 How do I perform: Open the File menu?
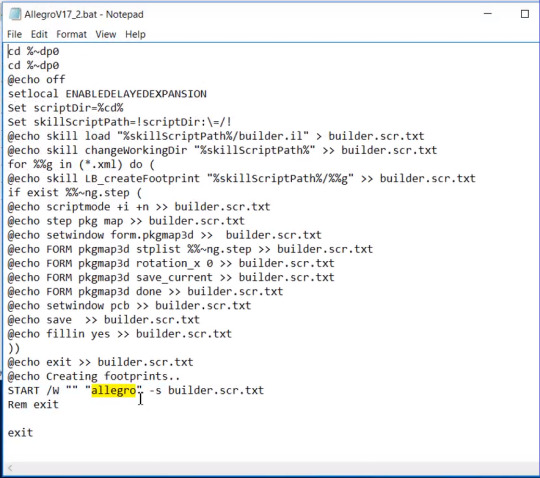click(x=14, y=34)
